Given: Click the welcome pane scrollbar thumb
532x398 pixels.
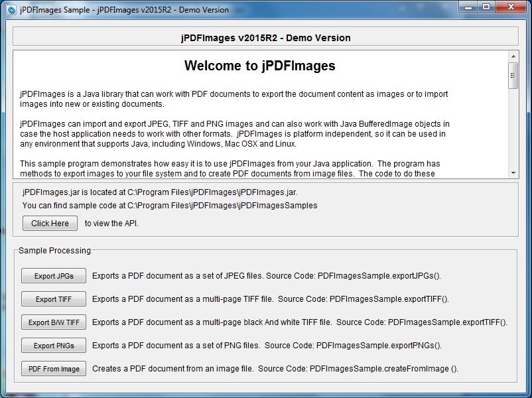Looking at the screenshot, I should [x=513, y=76].
